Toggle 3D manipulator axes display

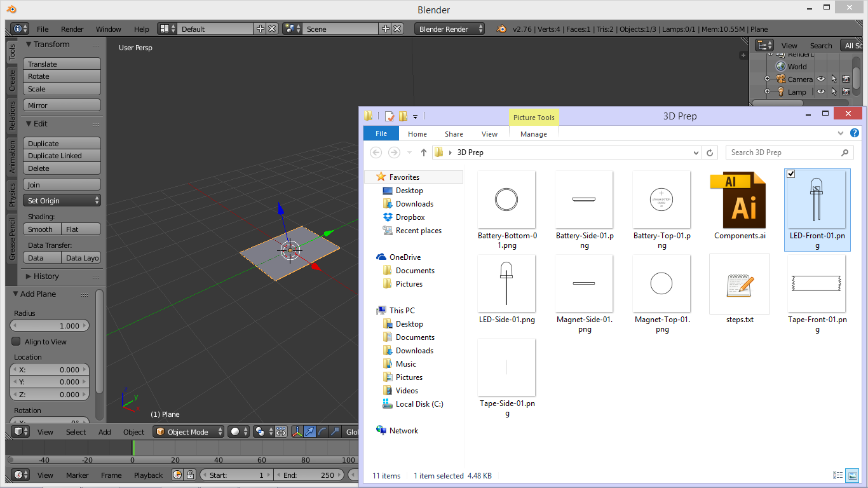click(x=297, y=431)
